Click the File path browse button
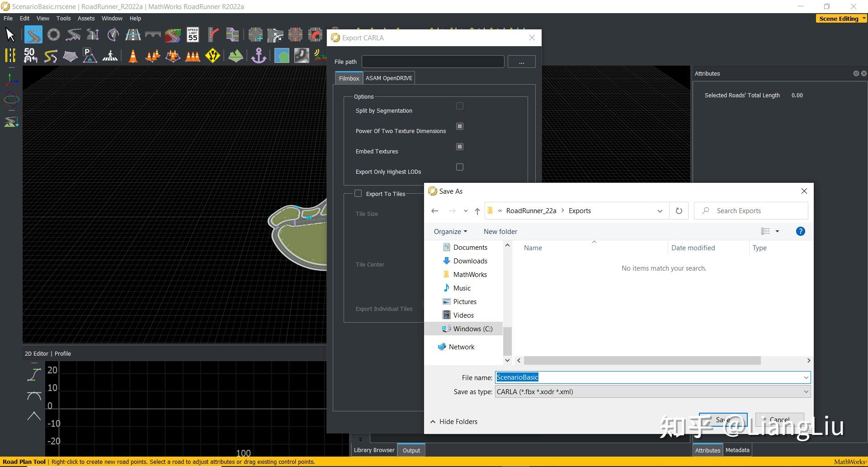Image resolution: width=868 pixels, height=467 pixels. pos(521,62)
